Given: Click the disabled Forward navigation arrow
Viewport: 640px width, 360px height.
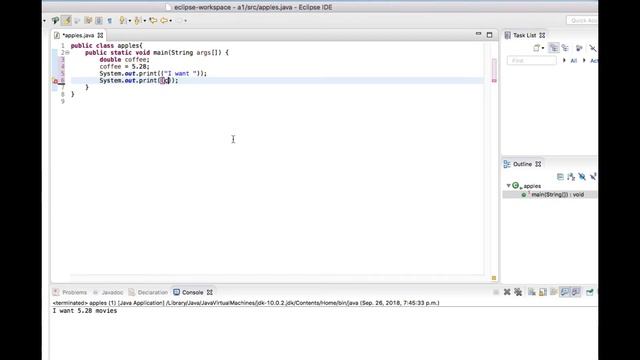Looking at the screenshot, I should (179, 20).
